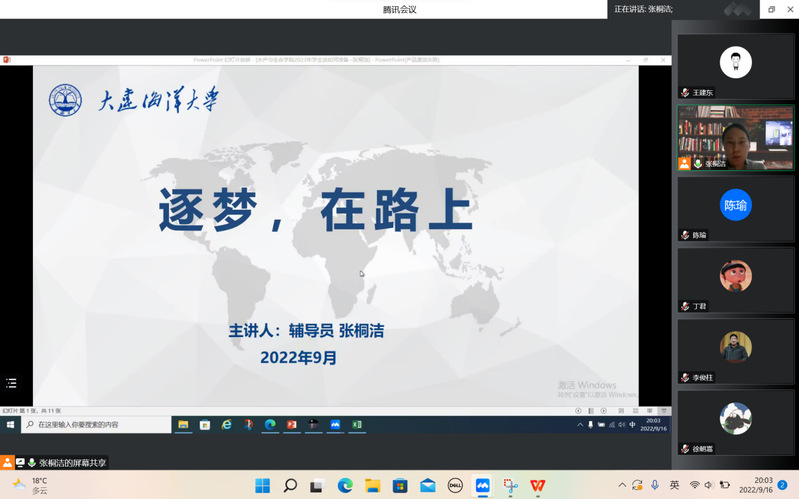Expand the list panel icon at lower left

[x=11, y=383]
